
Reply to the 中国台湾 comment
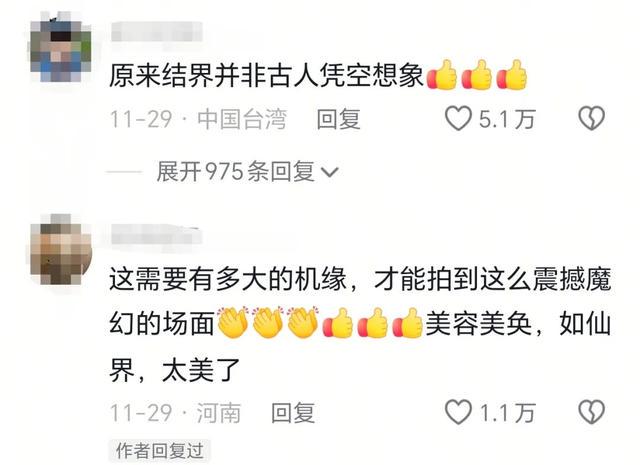pos(338,119)
